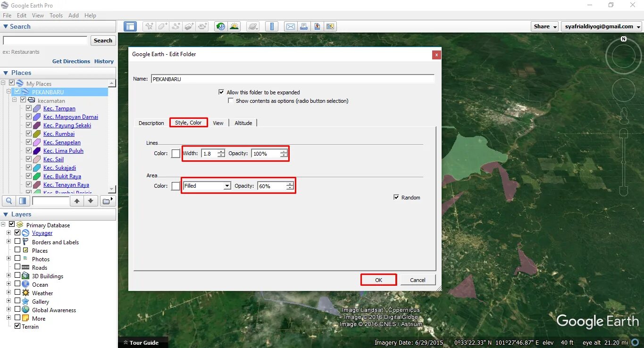The width and height of the screenshot is (644, 348).
Task: Toggle the Borders and Labels layer checkbox
Action: click(x=17, y=242)
